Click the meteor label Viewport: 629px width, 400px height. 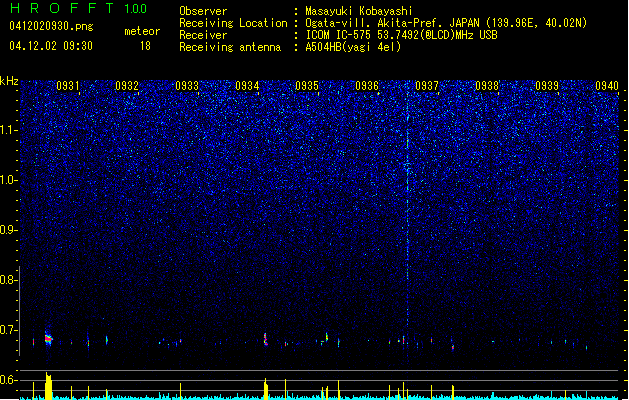pos(142,31)
